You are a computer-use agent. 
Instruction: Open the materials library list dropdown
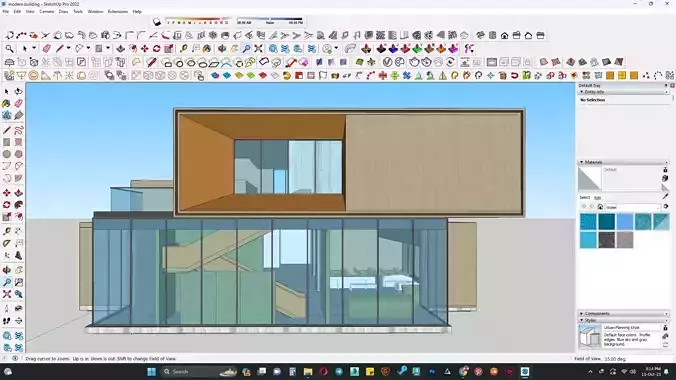point(632,207)
